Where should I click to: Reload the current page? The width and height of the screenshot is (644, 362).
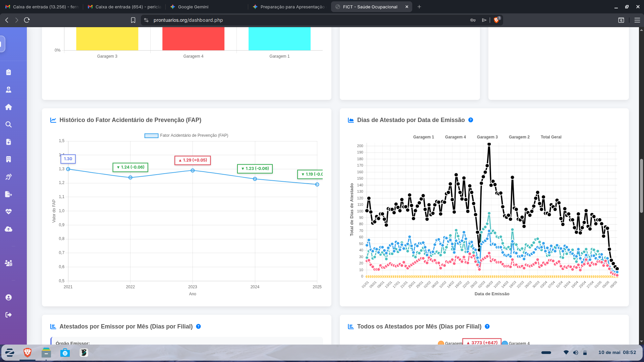[27, 20]
